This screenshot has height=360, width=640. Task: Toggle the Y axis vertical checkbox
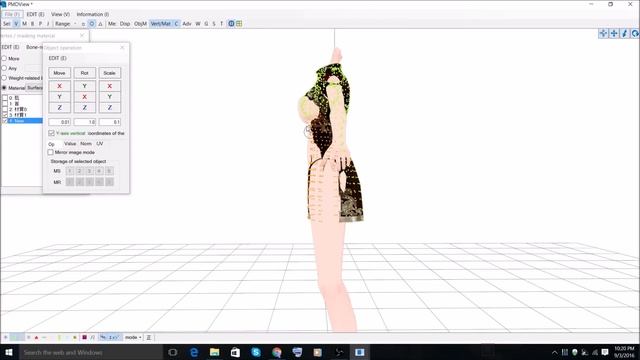pos(51,133)
